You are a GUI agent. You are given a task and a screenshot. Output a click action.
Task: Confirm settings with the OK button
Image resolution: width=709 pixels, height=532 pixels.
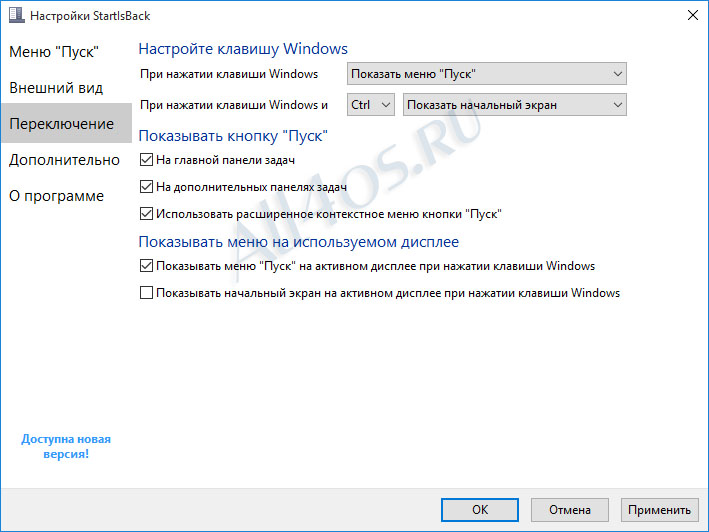pyautogui.click(x=480, y=510)
